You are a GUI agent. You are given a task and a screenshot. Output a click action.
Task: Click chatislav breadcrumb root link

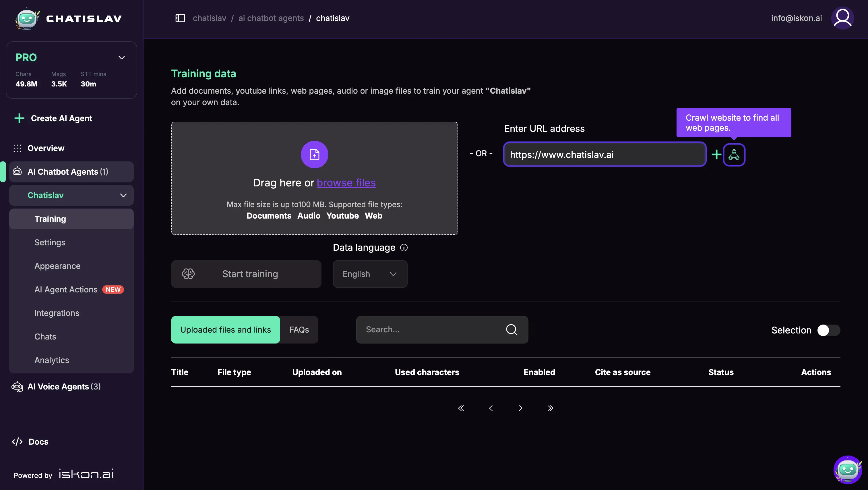[210, 18]
